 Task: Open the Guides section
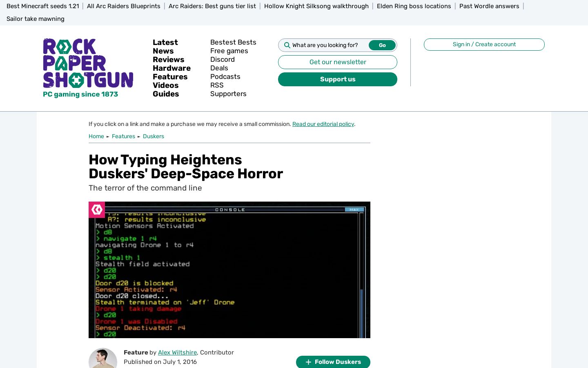166,94
